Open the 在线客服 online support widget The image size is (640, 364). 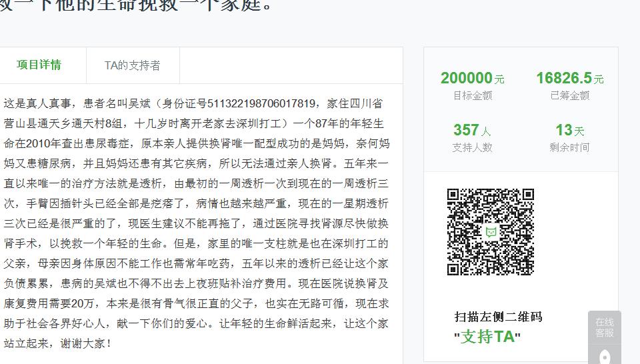(604, 327)
